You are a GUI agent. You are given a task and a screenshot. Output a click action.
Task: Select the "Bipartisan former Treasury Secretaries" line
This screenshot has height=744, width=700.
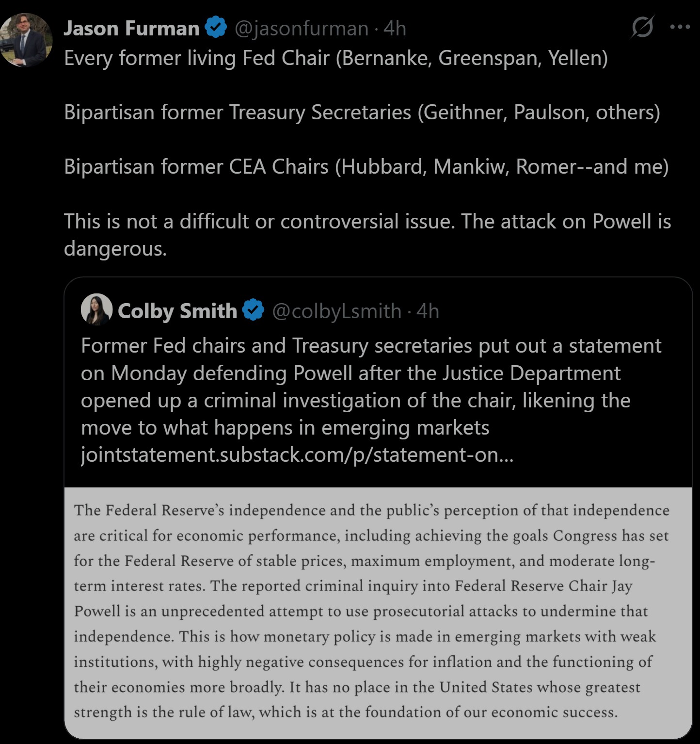tap(362, 113)
